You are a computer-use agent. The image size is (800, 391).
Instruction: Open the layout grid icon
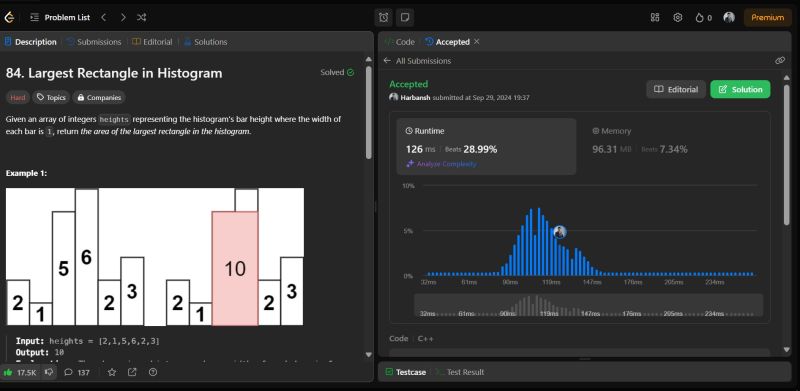(x=655, y=17)
